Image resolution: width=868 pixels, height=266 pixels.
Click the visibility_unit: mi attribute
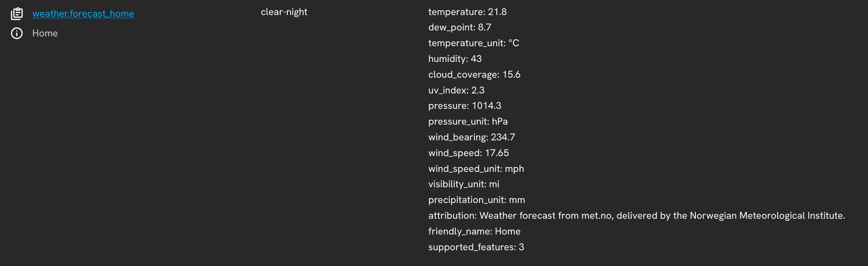(x=464, y=184)
